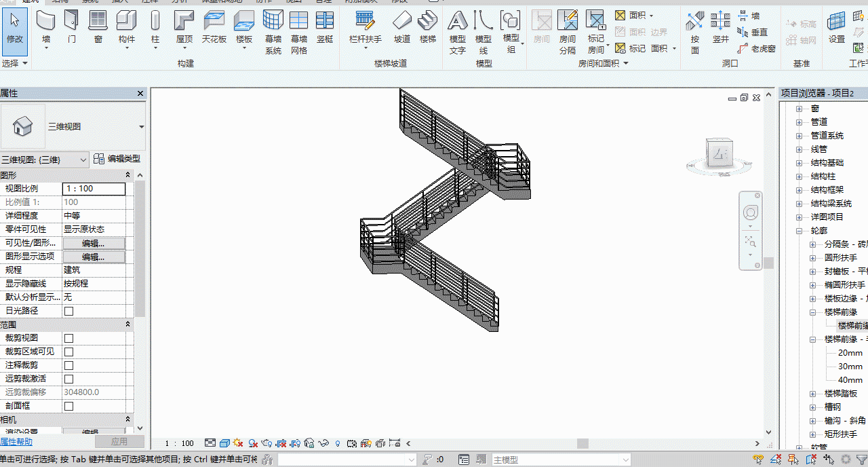Select the 40mm stair nosing type
This screenshot has width=868, height=467.
850,380
